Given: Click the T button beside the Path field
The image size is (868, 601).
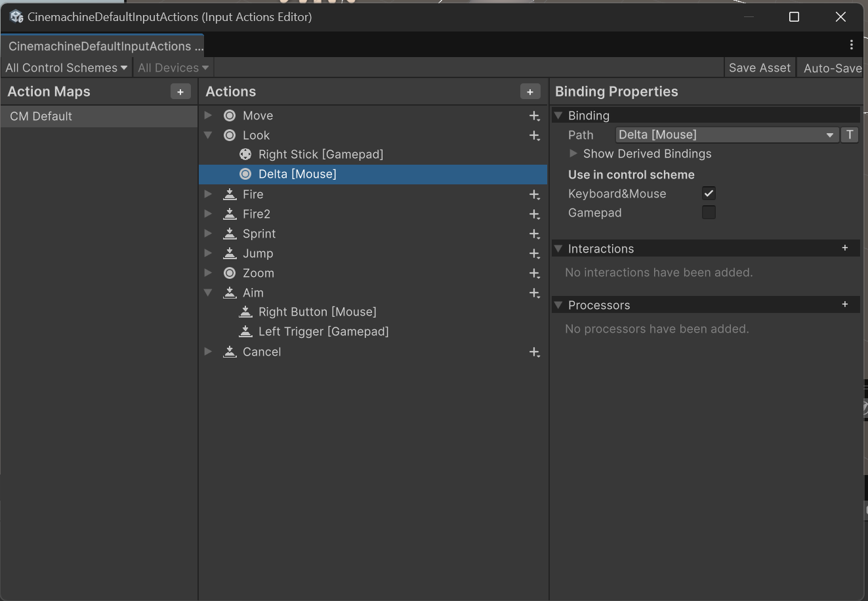Looking at the screenshot, I should coord(850,135).
